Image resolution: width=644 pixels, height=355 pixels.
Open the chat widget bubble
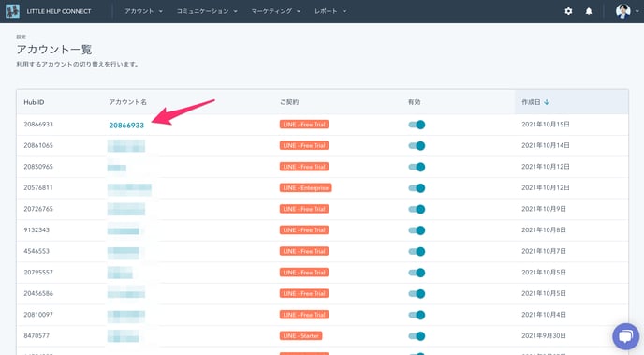tap(625, 336)
